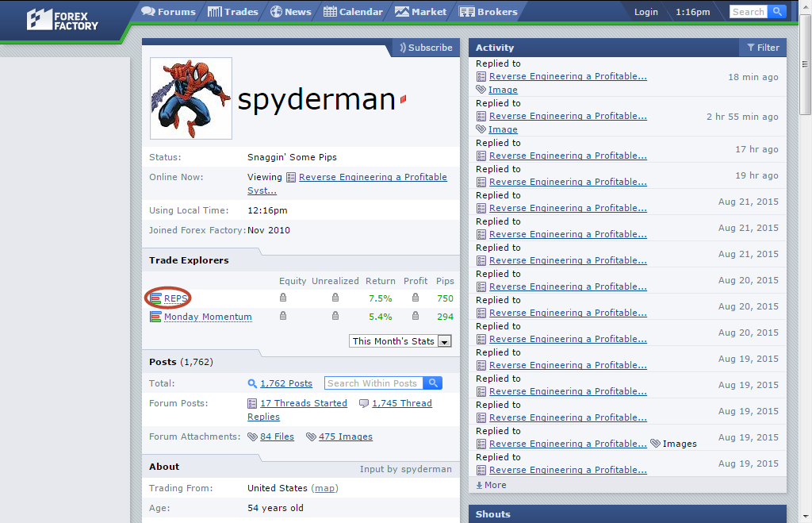Click the REPS Profit lock icon
This screenshot has height=523, width=812.
click(416, 298)
